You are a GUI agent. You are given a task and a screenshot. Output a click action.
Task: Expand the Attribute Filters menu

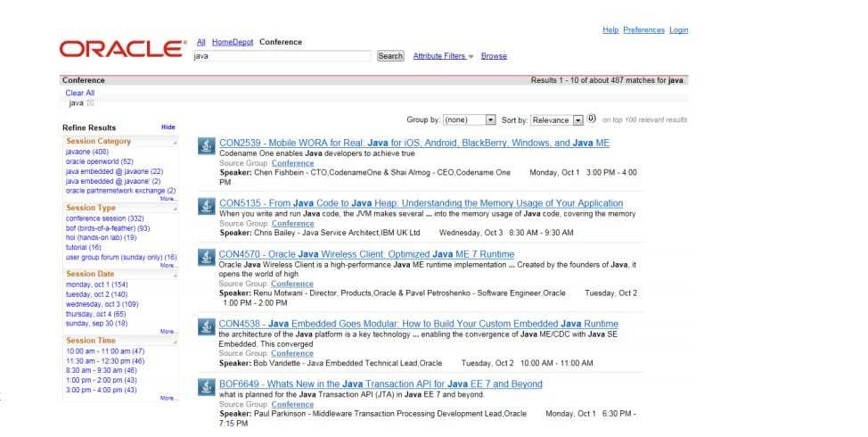443,56
